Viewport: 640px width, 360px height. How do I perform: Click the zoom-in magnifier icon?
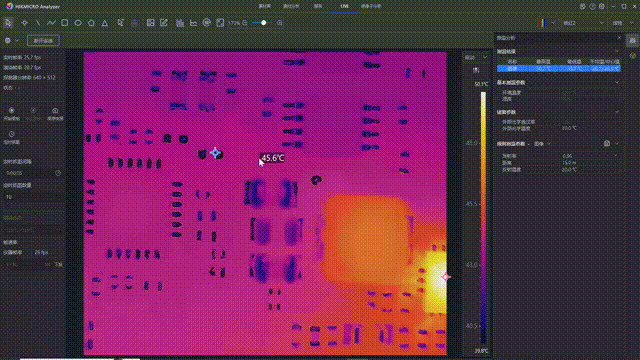click(x=280, y=23)
